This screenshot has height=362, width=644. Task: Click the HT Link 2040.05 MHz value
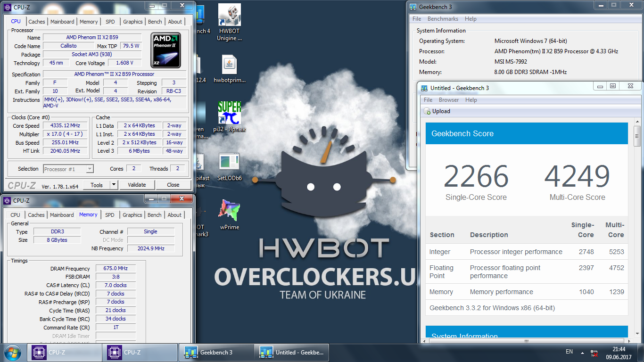pos(65,151)
